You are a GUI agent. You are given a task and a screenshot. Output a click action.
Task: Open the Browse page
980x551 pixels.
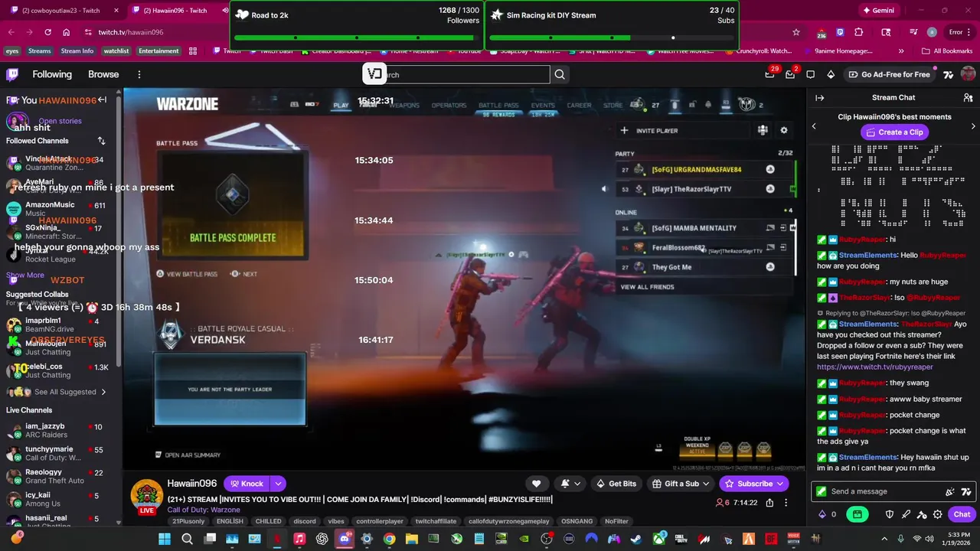(103, 74)
